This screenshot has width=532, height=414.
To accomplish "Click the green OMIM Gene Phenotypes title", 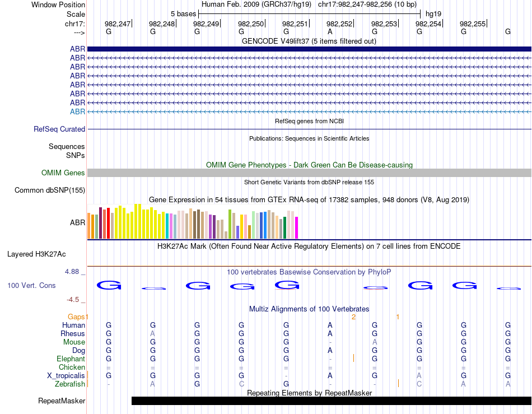I will (309, 165).
